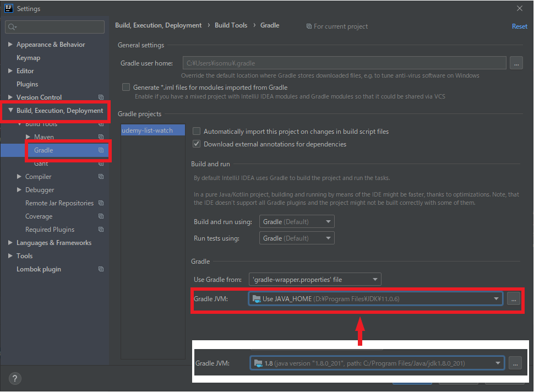534x392 pixels.
Task: Collapse the Build, Execution, Deployment section
Action: pos(10,110)
